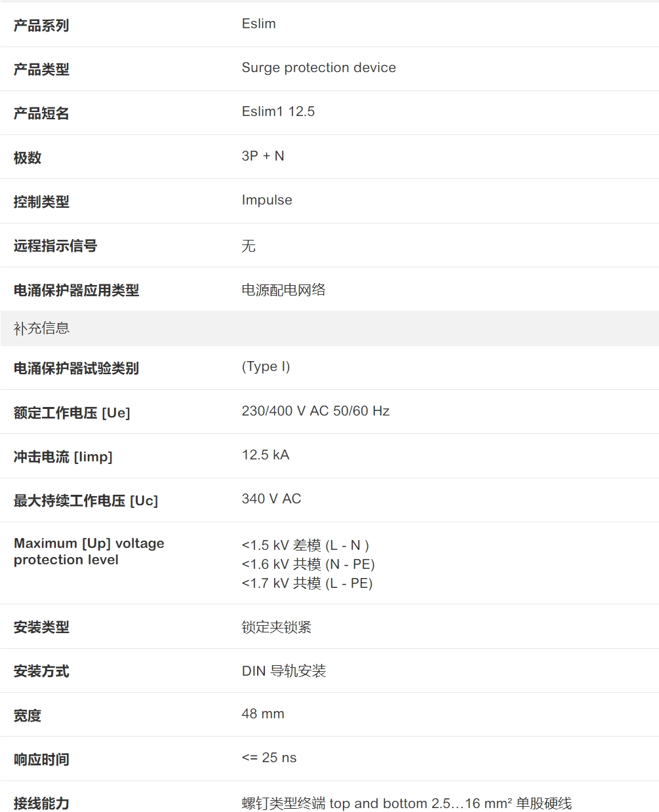Image resolution: width=659 pixels, height=812 pixels.
Task: Click the 补充信息 section header
Action: pyautogui.click(x=41, y=328)
